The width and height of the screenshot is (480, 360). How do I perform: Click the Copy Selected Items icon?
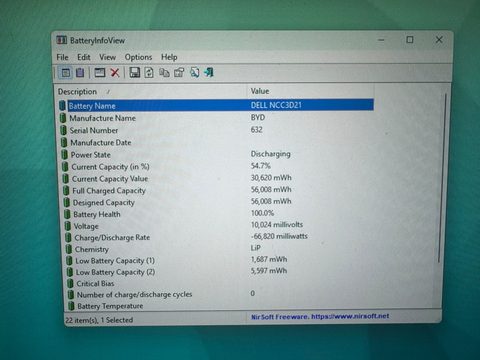164,72
